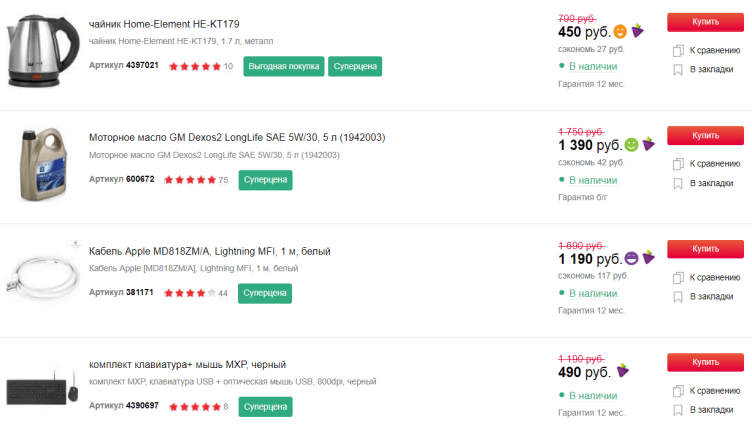Click the Суперцена badge on the kettle row
This screenshot has height=431, width=752.
(x=355, y=66)
